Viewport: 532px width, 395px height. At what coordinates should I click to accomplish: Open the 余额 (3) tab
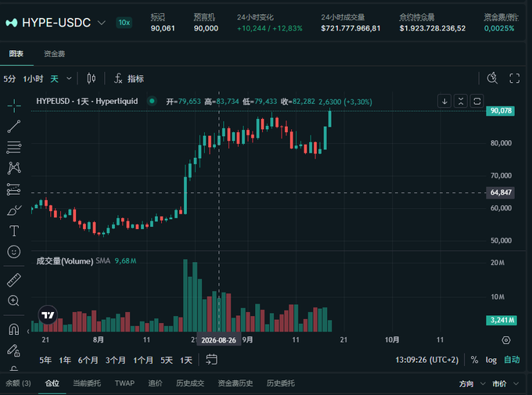(18, 383)
